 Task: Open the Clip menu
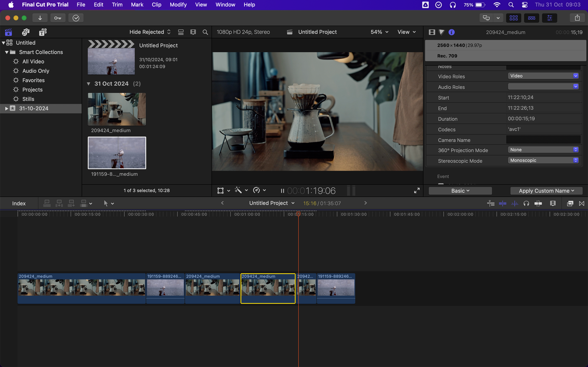(156, 5)
